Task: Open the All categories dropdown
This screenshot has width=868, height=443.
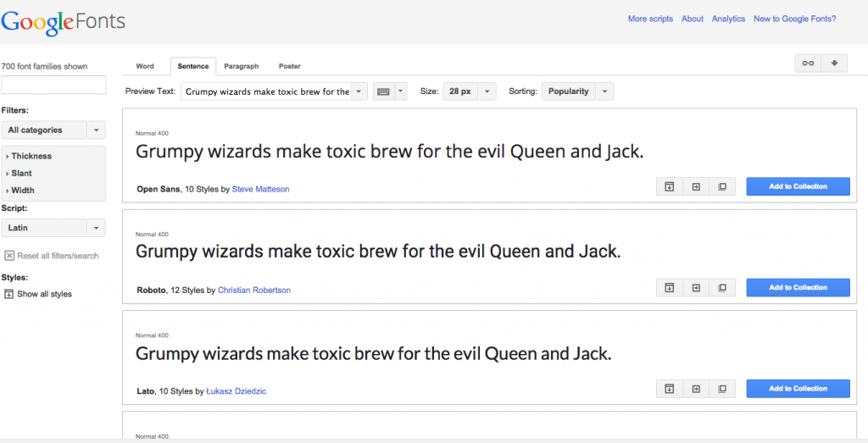Action: pyautogui.click(x=53, y=130)
